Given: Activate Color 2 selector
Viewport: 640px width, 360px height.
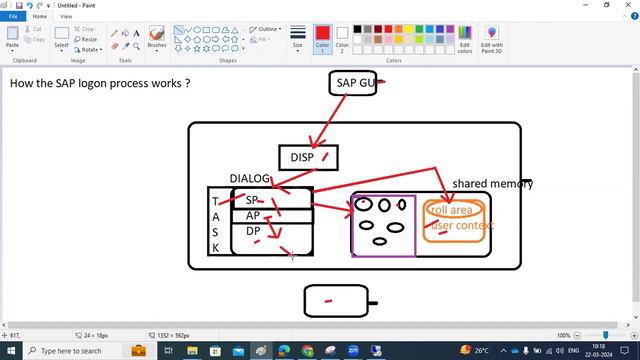Looking at the screenshot, I should (x=342, y=40).
